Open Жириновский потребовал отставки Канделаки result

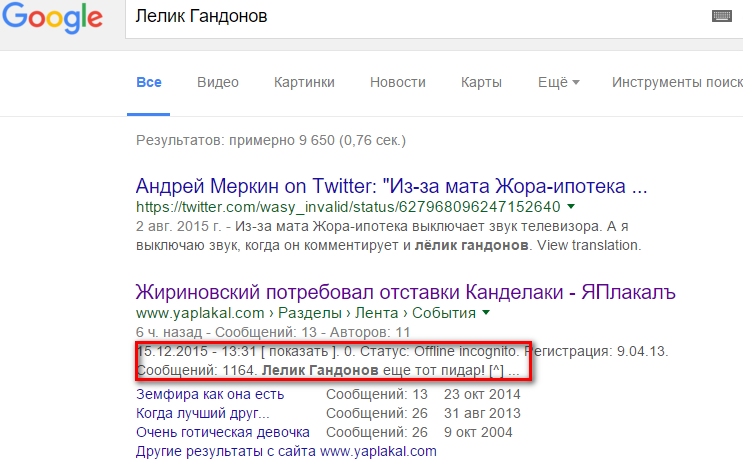406,292
